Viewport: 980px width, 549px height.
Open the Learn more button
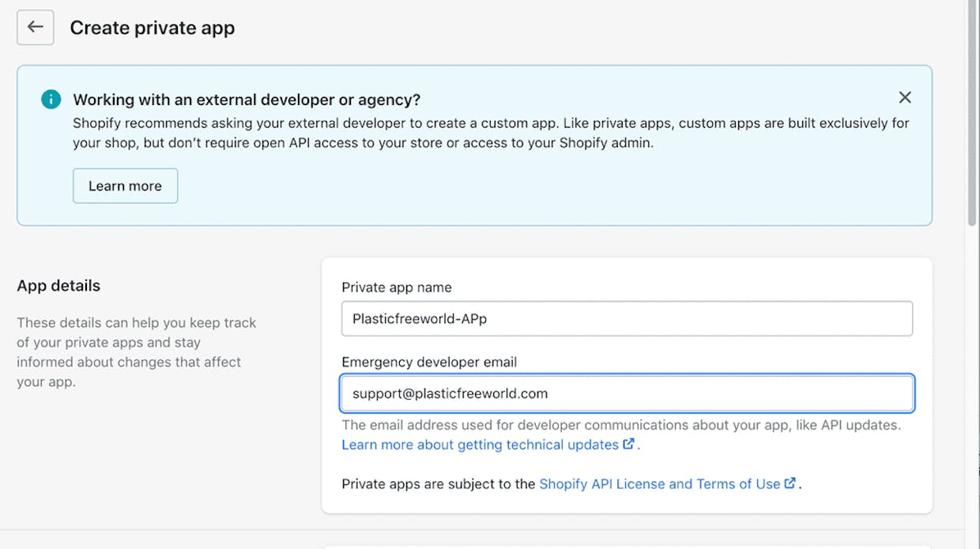pos(125,186)
